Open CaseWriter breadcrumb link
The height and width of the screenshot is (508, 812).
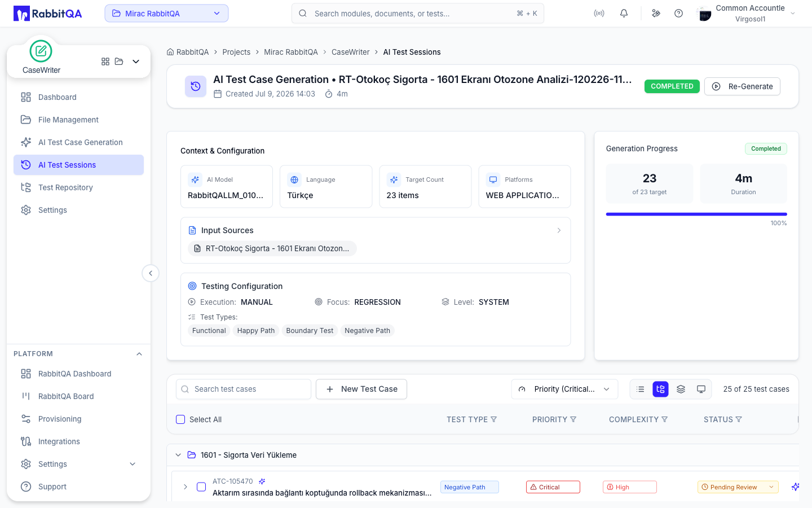tap(351, 52)
